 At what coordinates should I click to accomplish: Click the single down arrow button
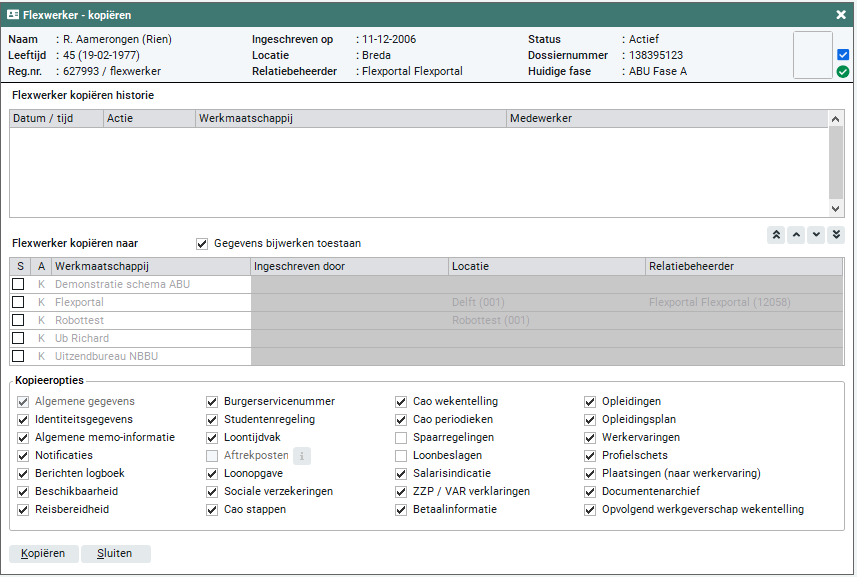tap(816, 235)
